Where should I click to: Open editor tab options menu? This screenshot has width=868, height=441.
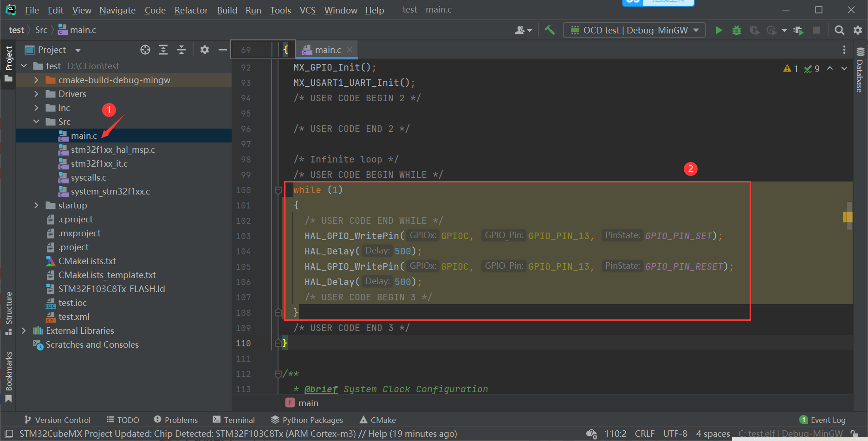pyautogui.click(x=844, y=50)
